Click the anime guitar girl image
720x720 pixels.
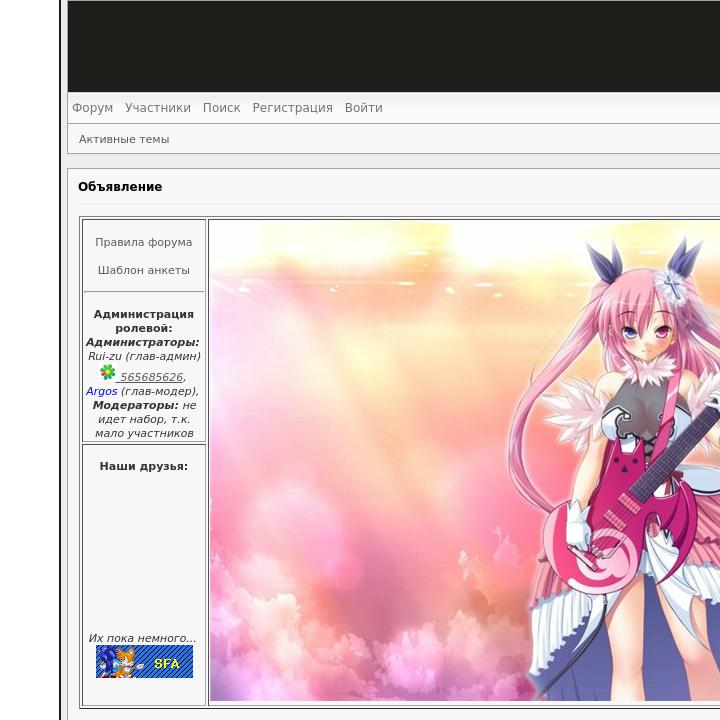pos(465,461)
